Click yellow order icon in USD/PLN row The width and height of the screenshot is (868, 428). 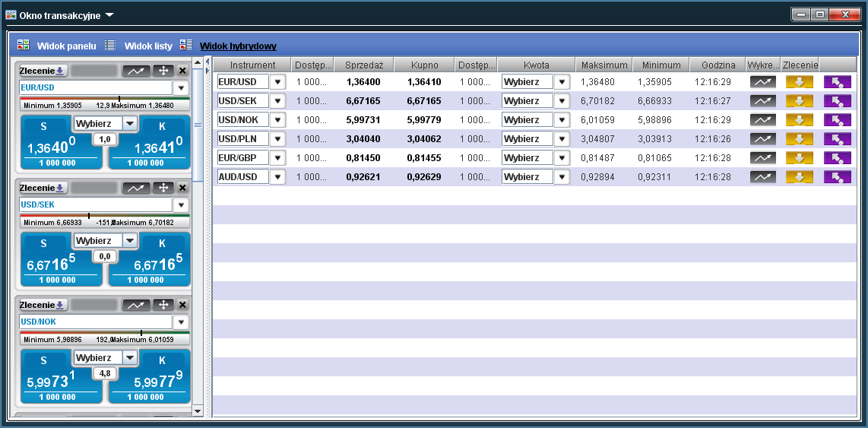coord(800,138)
